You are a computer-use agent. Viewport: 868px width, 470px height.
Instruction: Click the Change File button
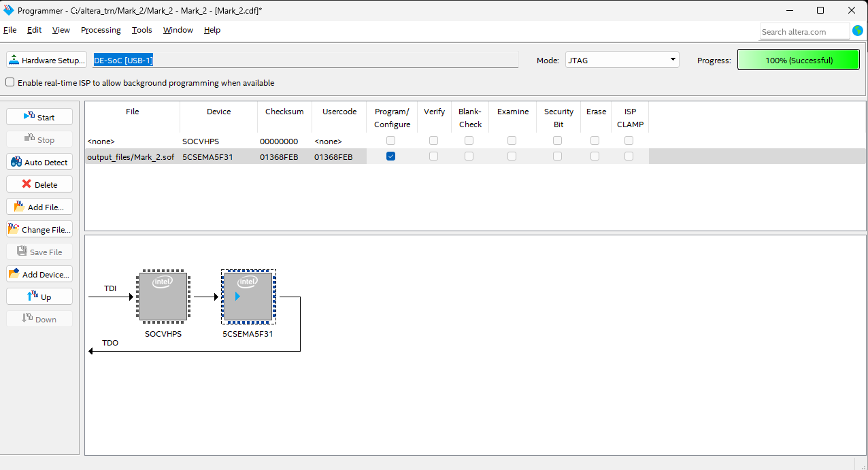(39, 229)
